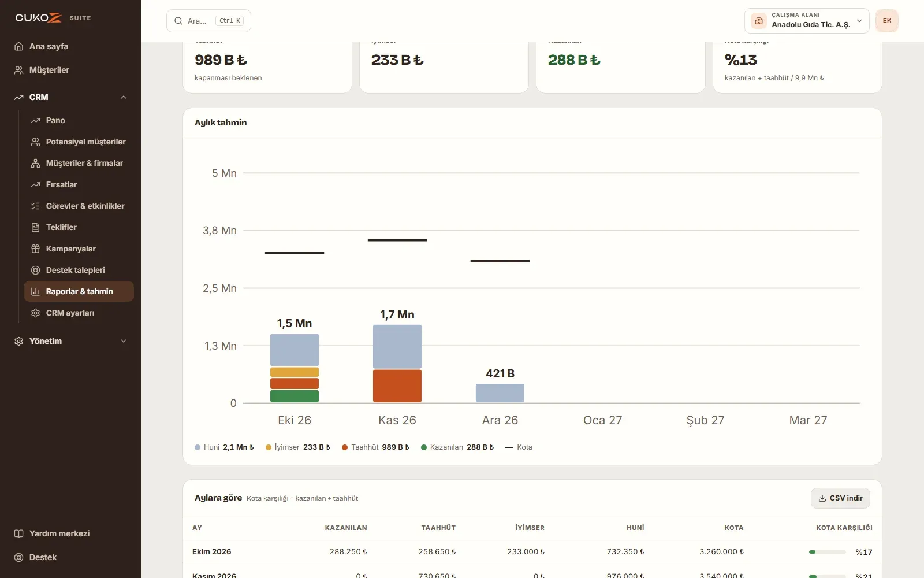Click the Ara 26 chart bar
This screenshot has width=924, height=578.
(x=500, y=393)
